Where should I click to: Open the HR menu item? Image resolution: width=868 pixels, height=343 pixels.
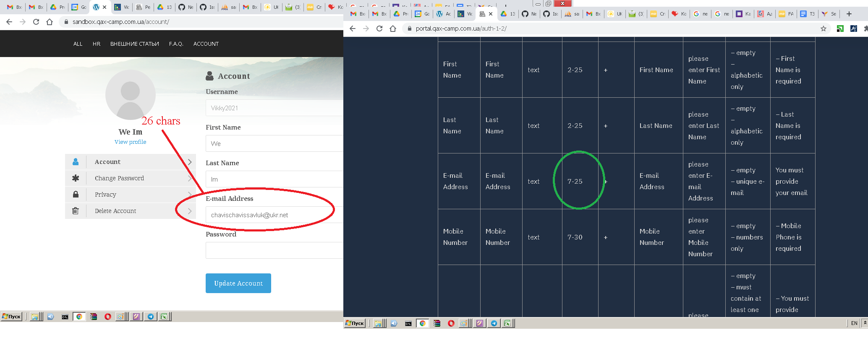[97, 44]
